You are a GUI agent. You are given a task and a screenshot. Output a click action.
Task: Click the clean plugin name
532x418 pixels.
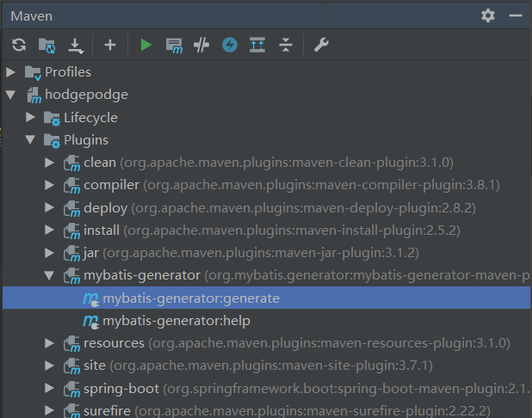tap(100, 163)
